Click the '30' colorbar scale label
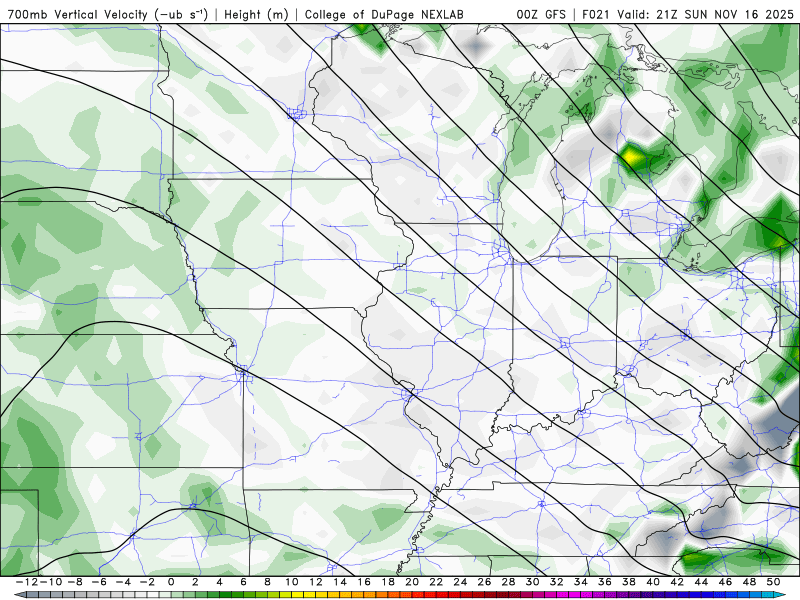This screenshot has height=600, width=800. [533, 582]
